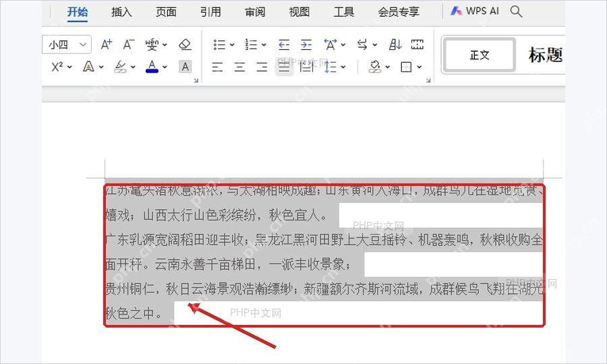Open the search magnifier icon
Image resolution: width=607 pixels, height=364 pixels.
pyautogui.click(x=516, y=11)
